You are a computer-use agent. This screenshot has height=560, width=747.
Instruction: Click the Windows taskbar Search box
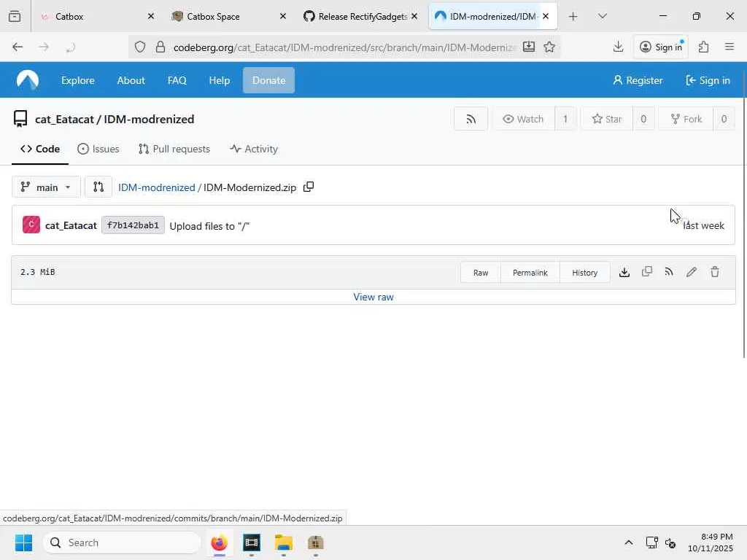click(122, 542)
